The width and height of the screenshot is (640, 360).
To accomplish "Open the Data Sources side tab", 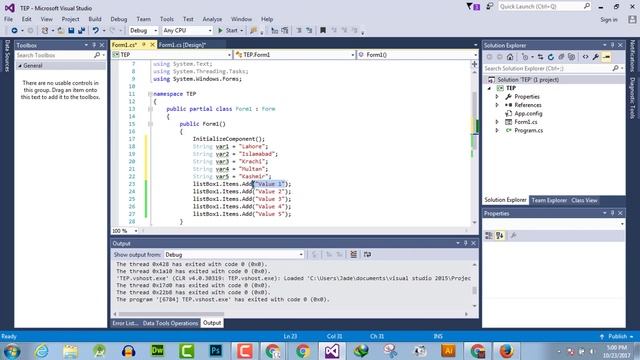I will click(7, 56).
